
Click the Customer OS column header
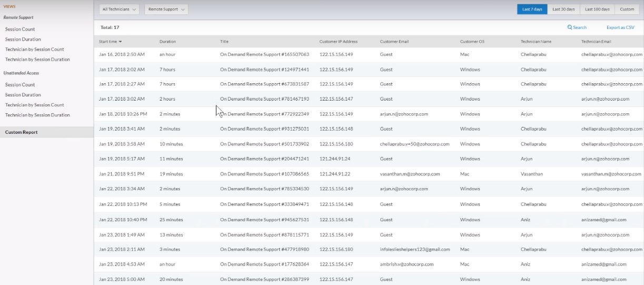[472, 42]
